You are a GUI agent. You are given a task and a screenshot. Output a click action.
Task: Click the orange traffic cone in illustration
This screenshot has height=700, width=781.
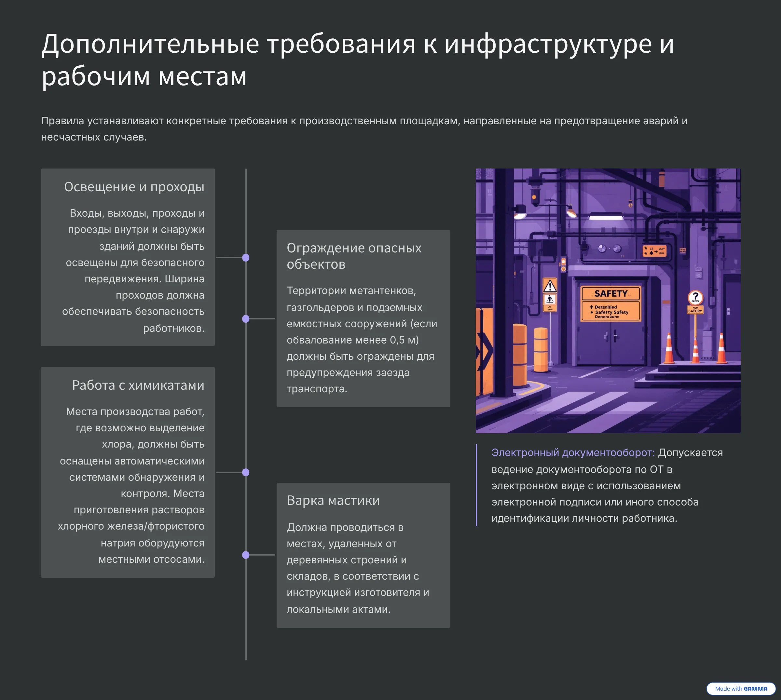pos(669,349)
